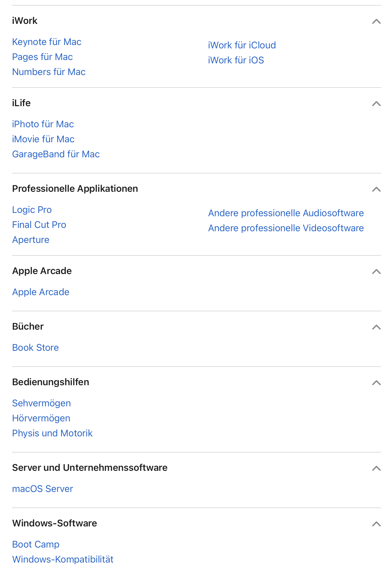Go to GarageBand für Mac
This screenshot has width=392, height=572.
click(56, 154)
